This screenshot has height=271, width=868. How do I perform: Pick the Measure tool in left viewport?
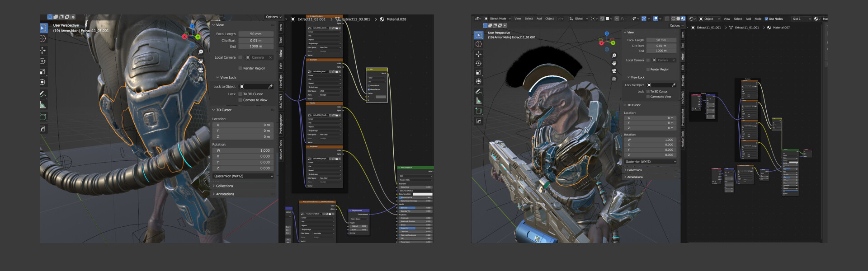42,105
